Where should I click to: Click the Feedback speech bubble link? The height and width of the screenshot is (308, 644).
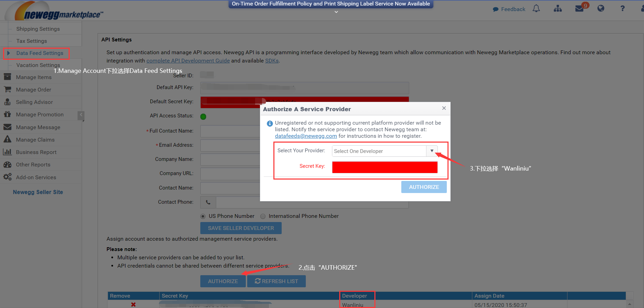tap(509, 9)
